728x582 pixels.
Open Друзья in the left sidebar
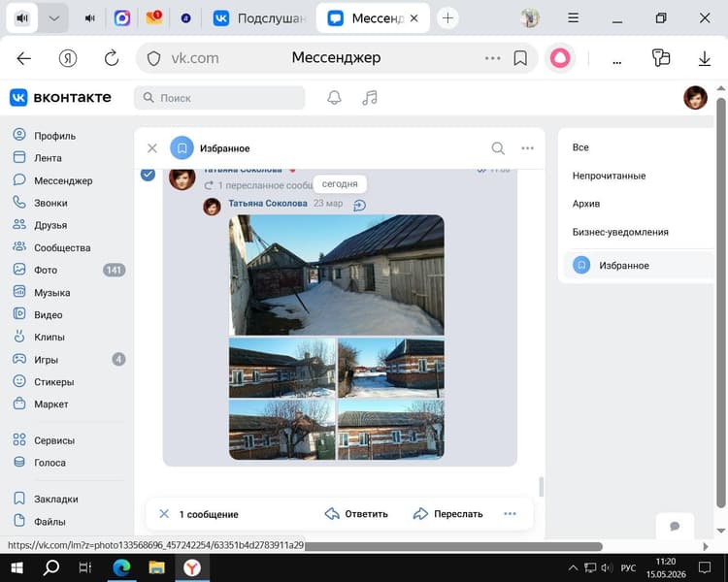50,225
